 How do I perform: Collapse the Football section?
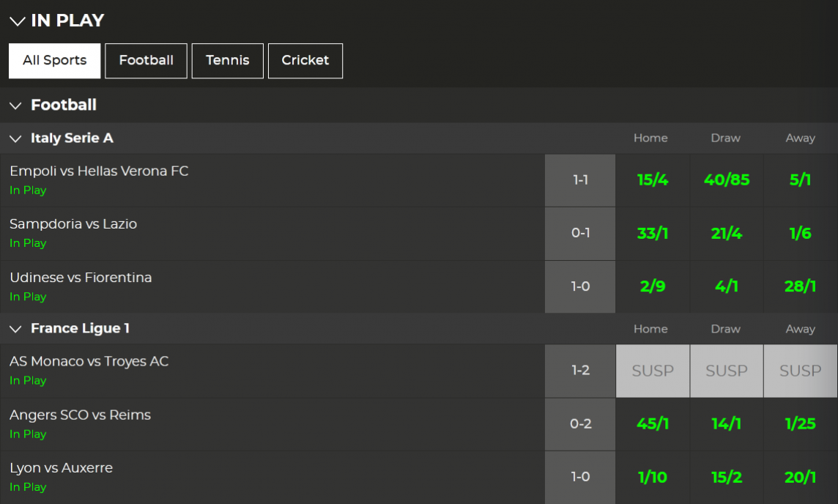(15, 105)
